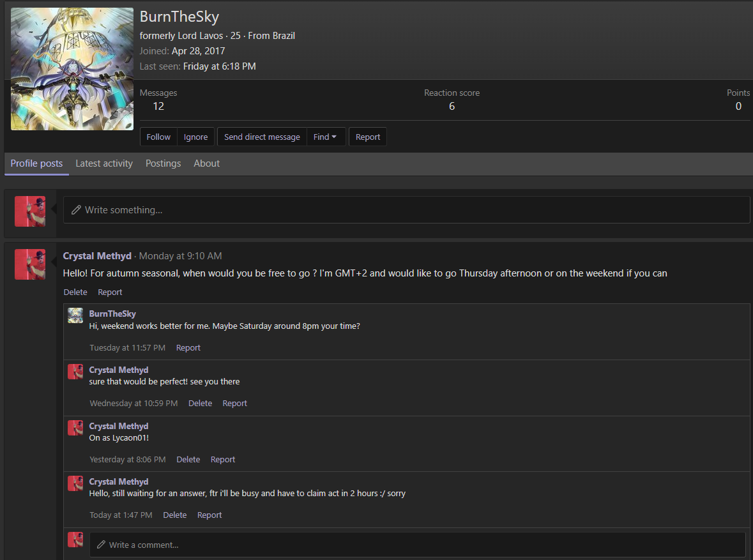This screenshot has height=560, width=753.
Task: Click the Monday at 9:10 AM timestamp
Action: coord(181,256)
